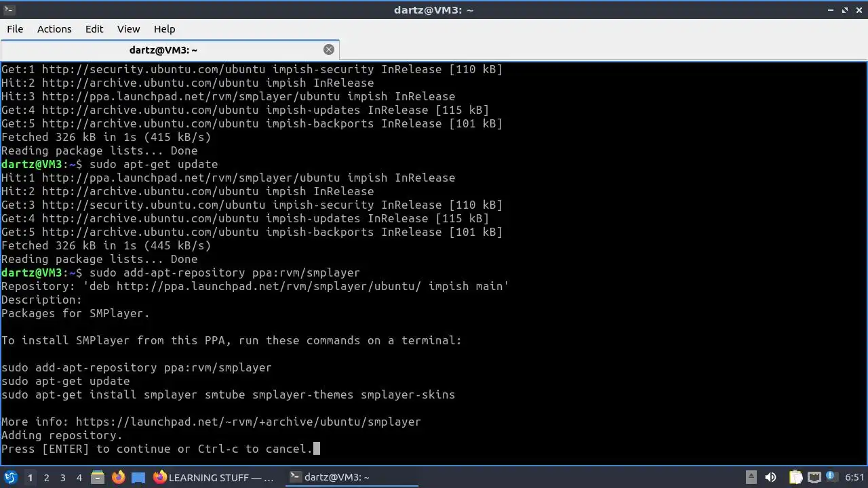The height and width of the screenshot is (488, 868).
Task: Open the clipboard manager tray icon
Action: pos(795,478)
